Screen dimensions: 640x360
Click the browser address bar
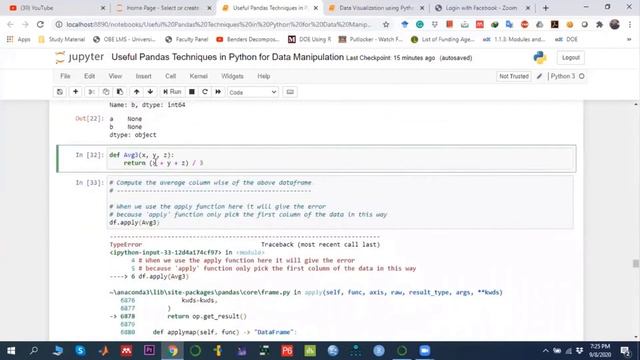[218, 24]
